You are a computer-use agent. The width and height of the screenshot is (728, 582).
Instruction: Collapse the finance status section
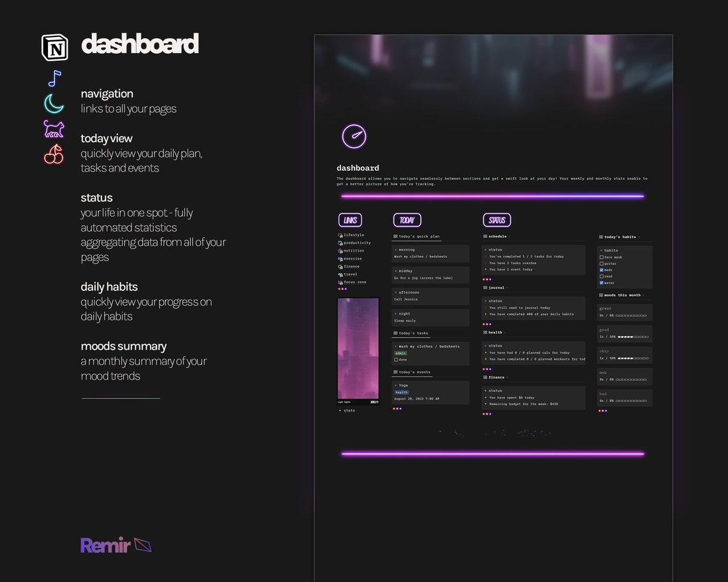pyautogui.click(x=506, y=377)
